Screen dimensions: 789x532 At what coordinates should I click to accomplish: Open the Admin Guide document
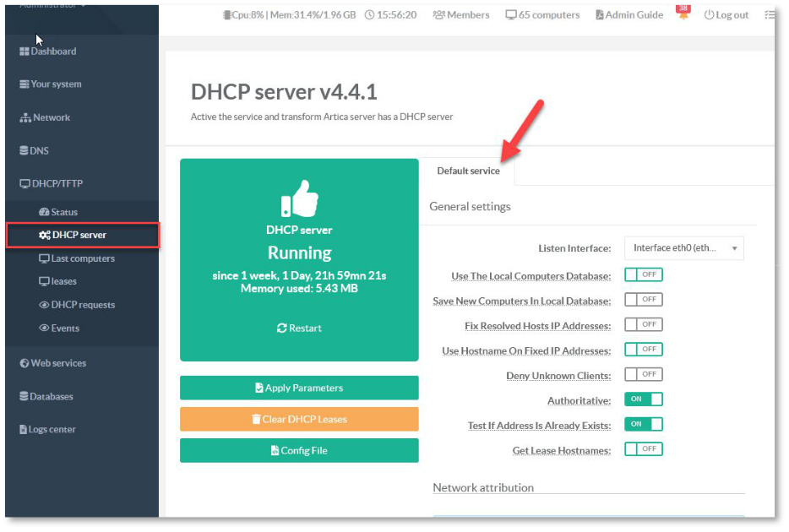pyautogui.click(x=600, y=15)
